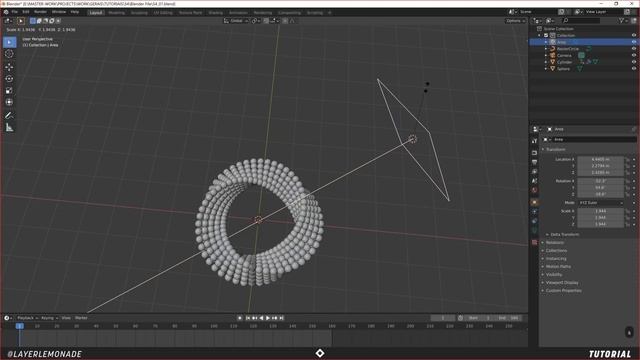The image size is (640, 360).
Task: Open the Physics properties tab
Action: pyautogui.click(x=534, y=211)
